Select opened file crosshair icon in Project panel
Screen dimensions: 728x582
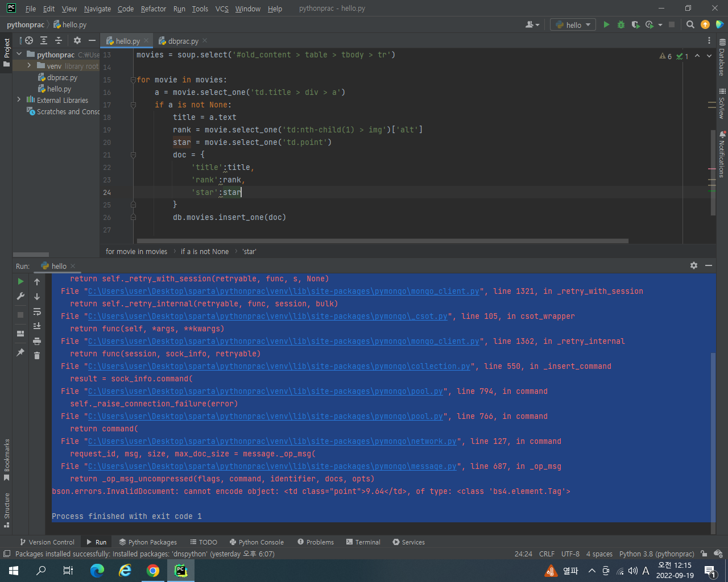coord(29,40)
